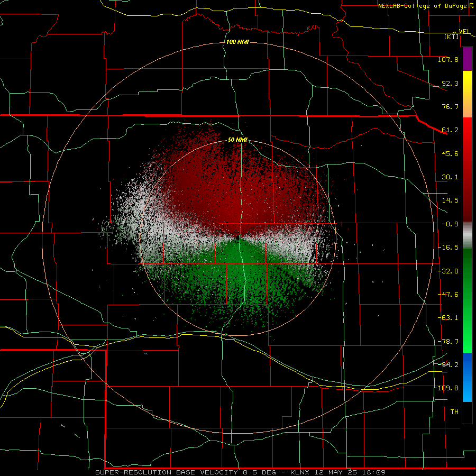The width and height of the screenshot is (476, 476).
Task: Pick the gray near-zero segment of the color bar
Action: pyautogui.click(x=467, y=235)
